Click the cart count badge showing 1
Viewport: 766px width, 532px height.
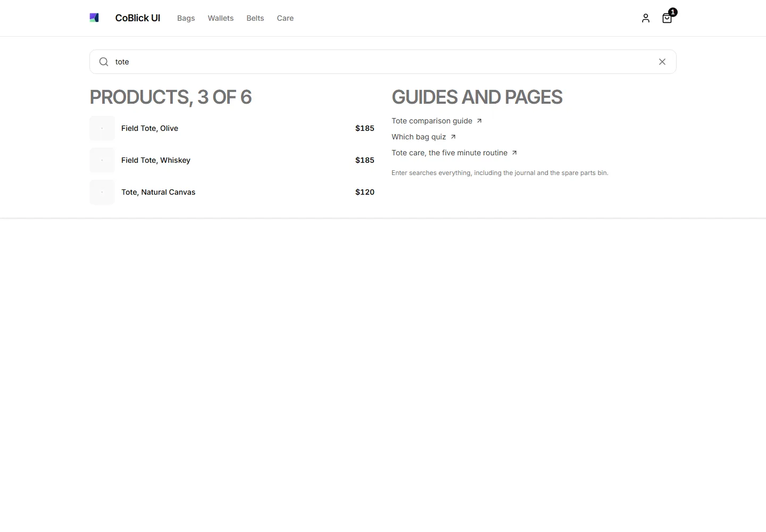(673, 12)
